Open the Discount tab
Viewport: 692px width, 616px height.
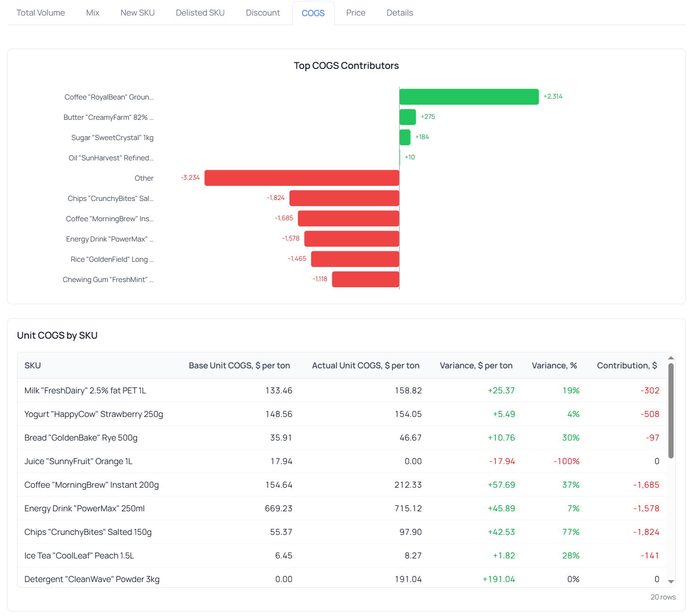[263, 13]
